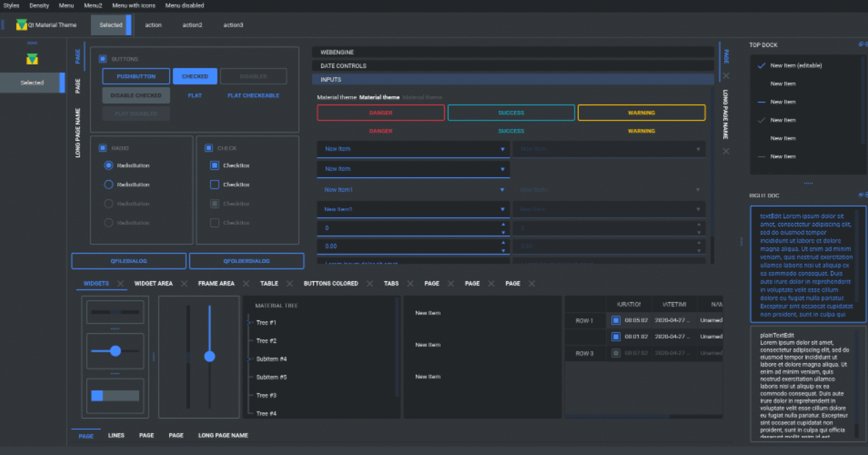Expand the Subitem #4 node in the tree
The width and height of the screenshot is (868, 455).
pos(249,359)
